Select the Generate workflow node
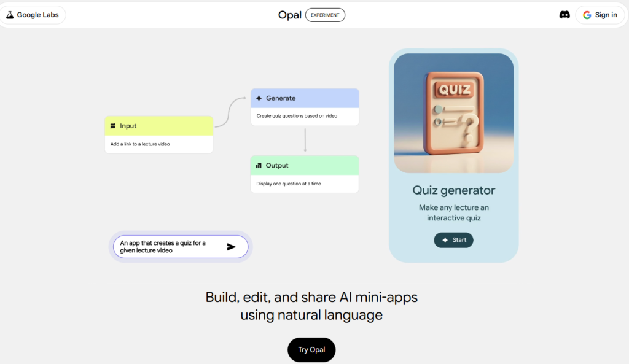This screenshot has width=629, height=364. (x=305, y=106)
